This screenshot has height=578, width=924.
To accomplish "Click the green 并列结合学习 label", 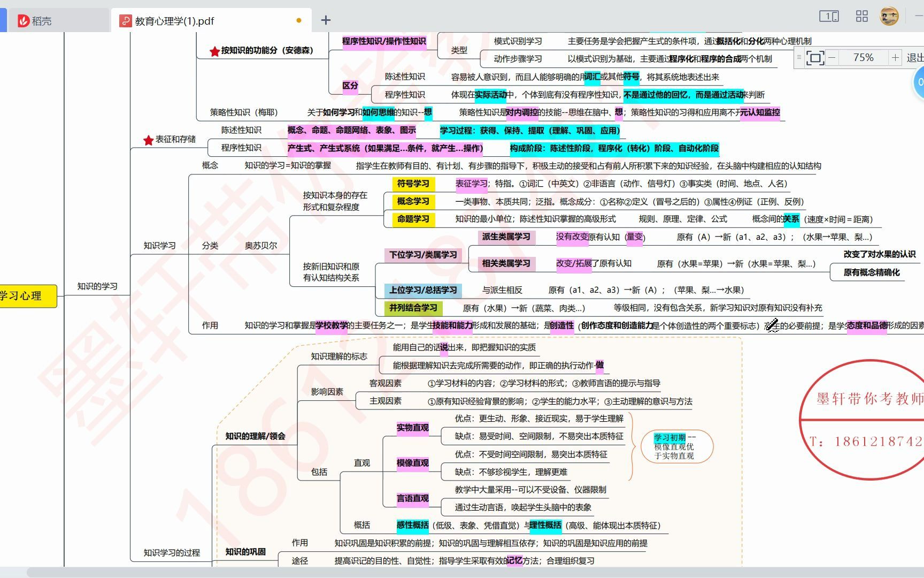I will point(413,308).
